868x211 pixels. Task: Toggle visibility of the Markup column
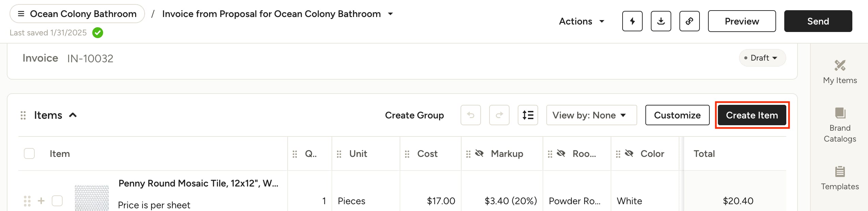tap(479, 153)
